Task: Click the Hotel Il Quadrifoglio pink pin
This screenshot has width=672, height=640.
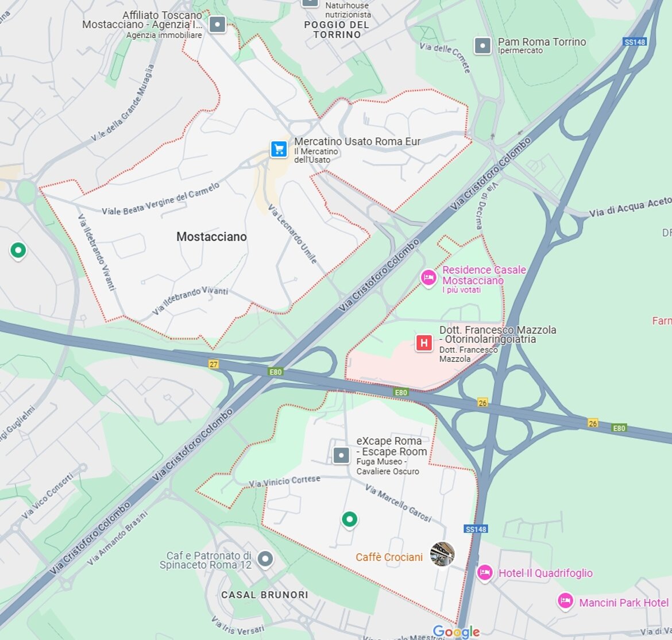Action: (485, 573)
